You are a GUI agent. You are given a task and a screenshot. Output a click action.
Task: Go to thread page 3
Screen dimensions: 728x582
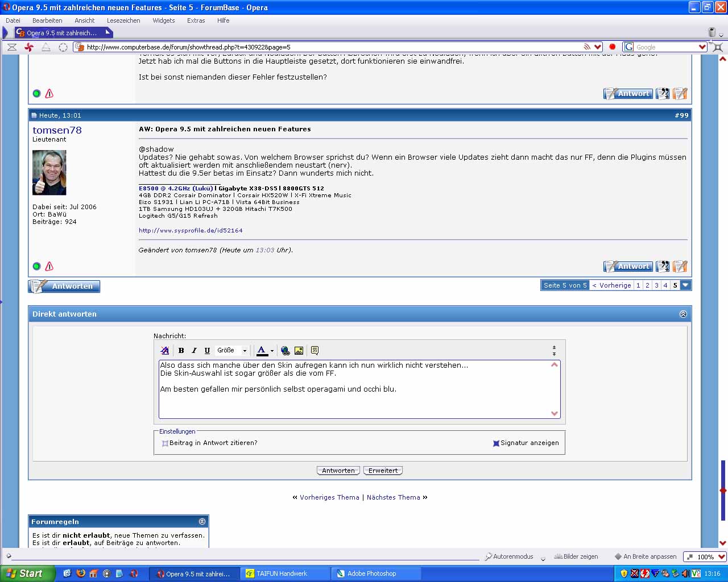point(656,285)
